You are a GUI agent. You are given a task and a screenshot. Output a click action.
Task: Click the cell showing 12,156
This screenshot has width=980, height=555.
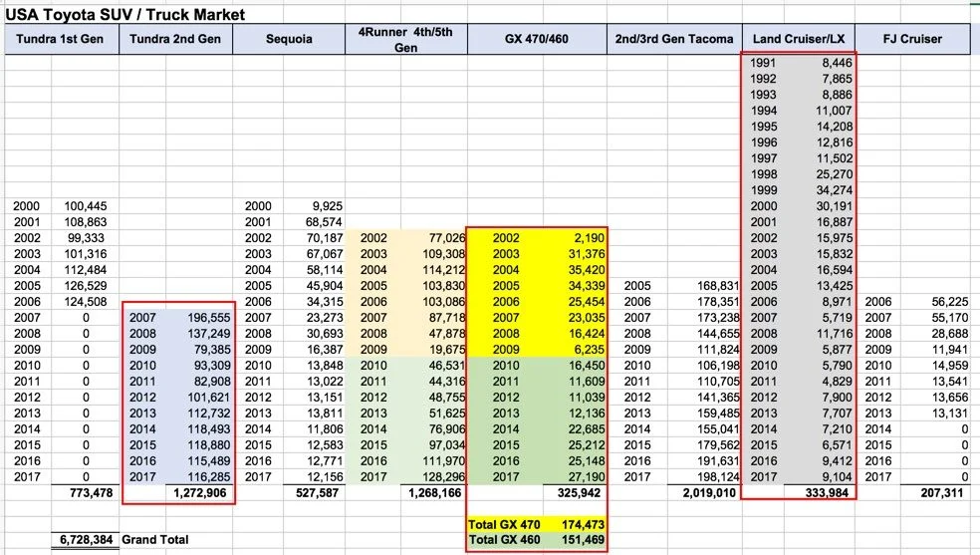click(x=325, y=477)
